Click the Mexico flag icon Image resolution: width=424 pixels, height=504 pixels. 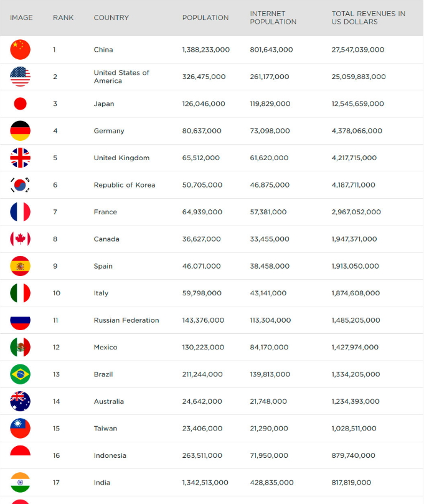tap(20, 347)
